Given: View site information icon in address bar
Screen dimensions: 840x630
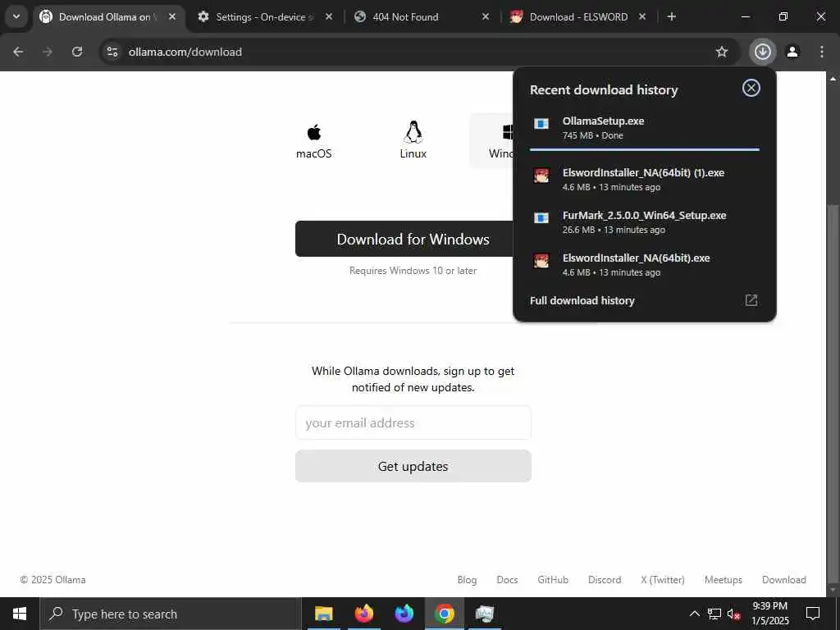Looking at the screenshot, I should (112, 52).
